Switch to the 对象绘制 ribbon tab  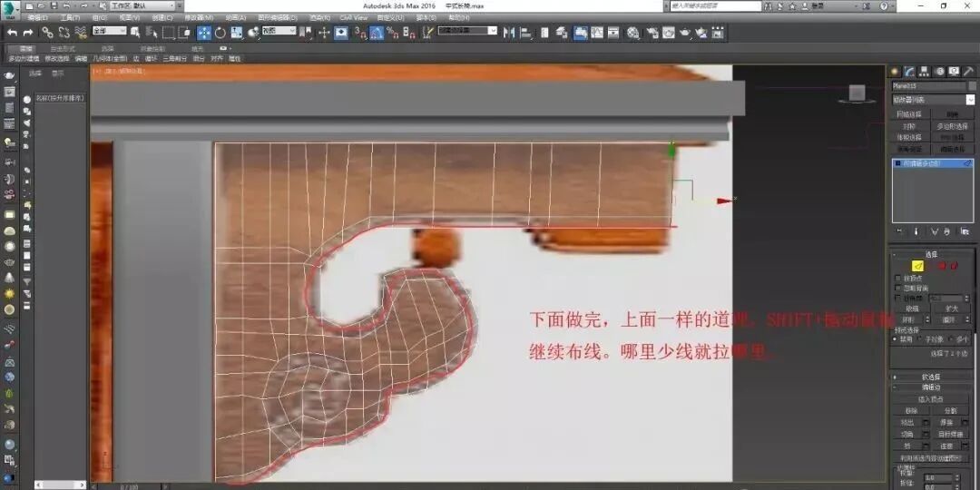pos(152,48)
